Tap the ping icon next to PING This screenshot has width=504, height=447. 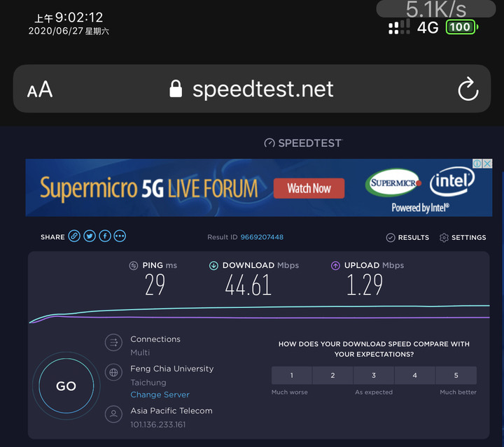(x=134, y=266)
